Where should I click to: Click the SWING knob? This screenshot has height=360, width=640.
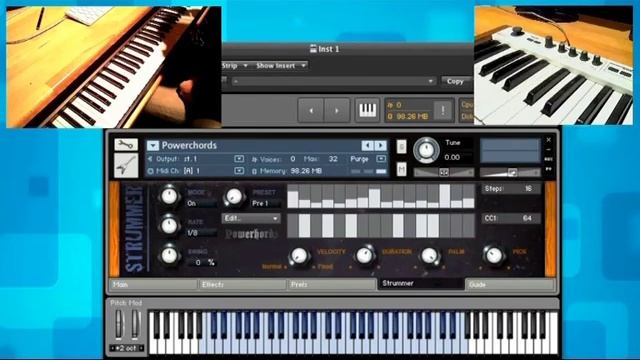169,255
